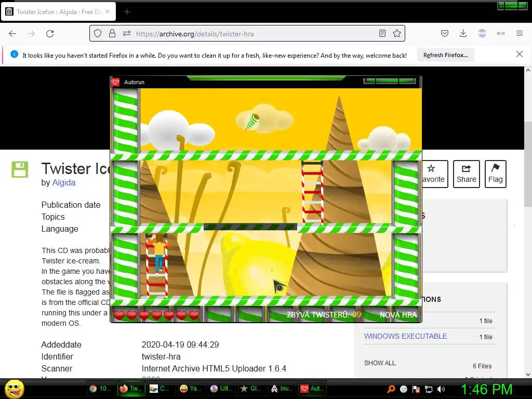Save page to Pocket

(x=445, y=33)
